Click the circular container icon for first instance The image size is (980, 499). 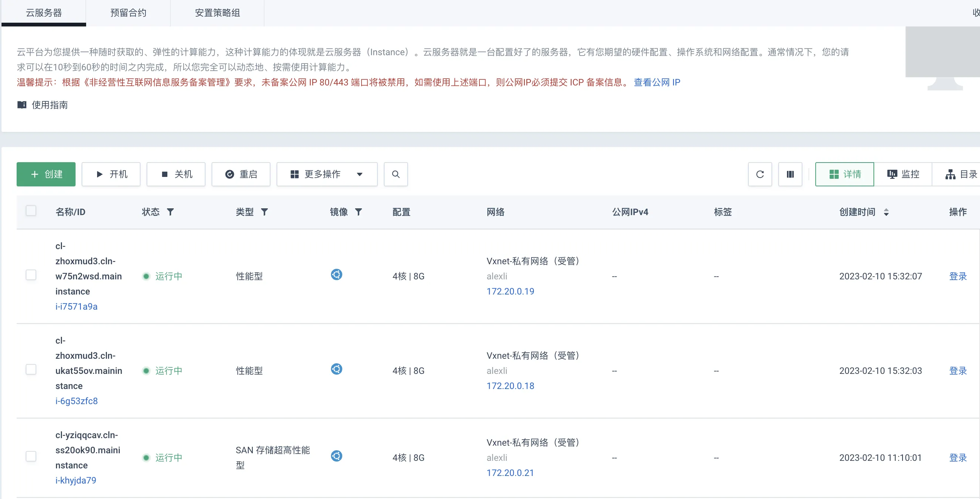(x=336, y=275)
